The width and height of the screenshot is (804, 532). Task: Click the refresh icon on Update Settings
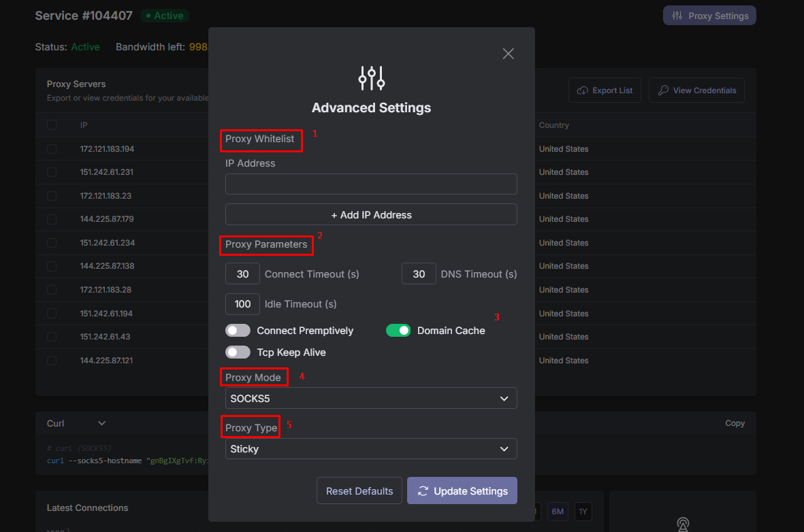coord(423,491)
